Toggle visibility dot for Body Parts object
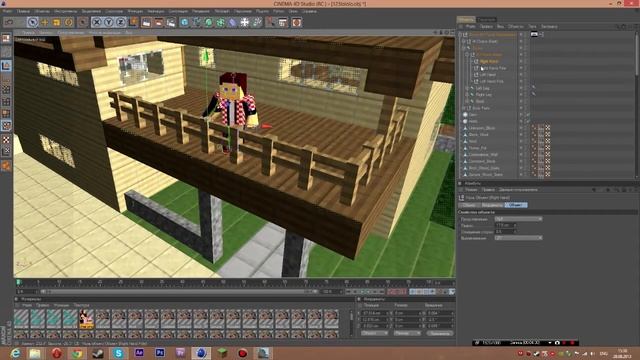The width and height of the screenshot is (640, 360). pos(521,108)
